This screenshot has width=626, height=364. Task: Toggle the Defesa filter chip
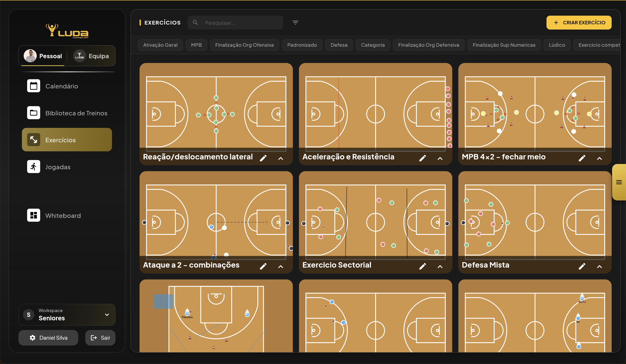click(x=339, y=45)
